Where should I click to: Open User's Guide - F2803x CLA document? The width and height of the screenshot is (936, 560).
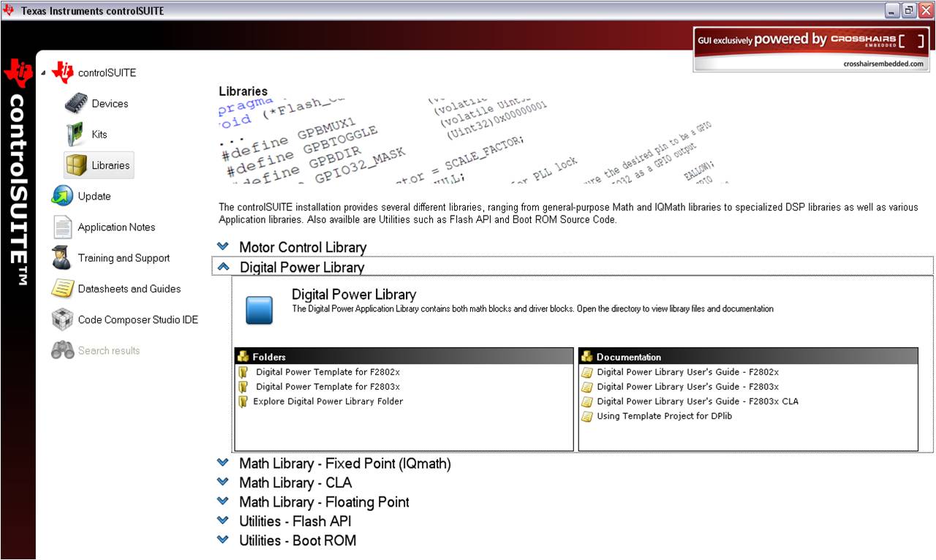pyautogui.click(x=698, y=401)
